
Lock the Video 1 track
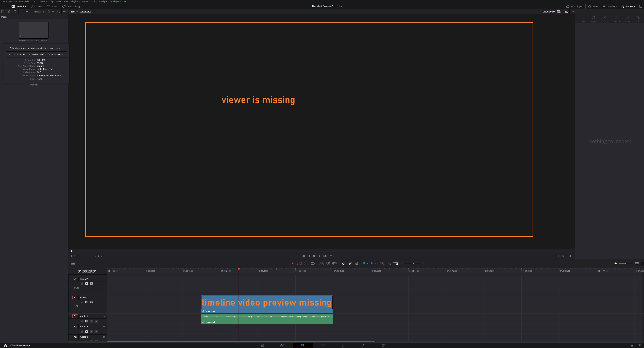tap(82, 302)
